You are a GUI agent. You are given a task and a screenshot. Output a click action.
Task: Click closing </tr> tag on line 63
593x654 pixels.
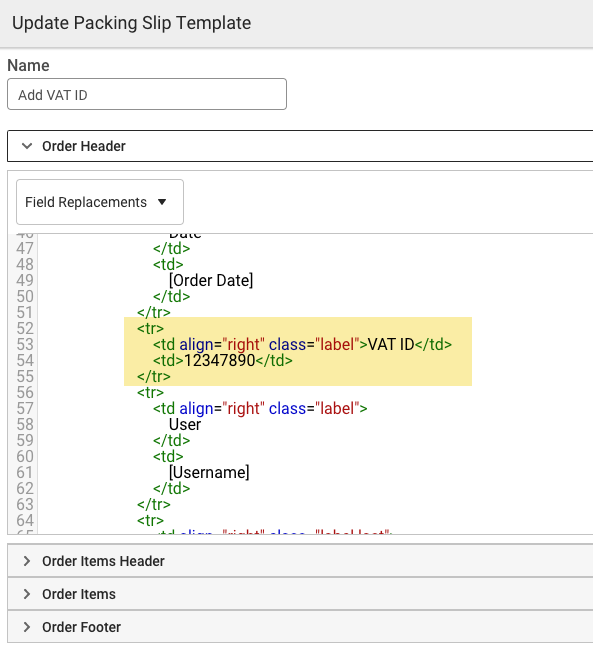pyautogui.click(x=153, y=505)
